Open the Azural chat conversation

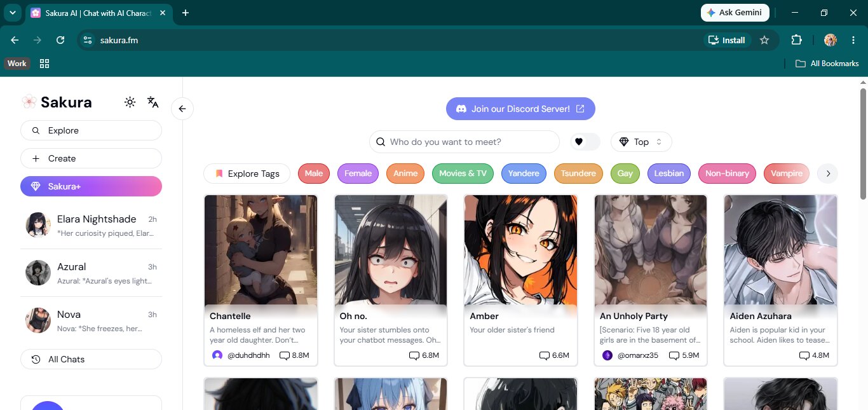[91, 273]
